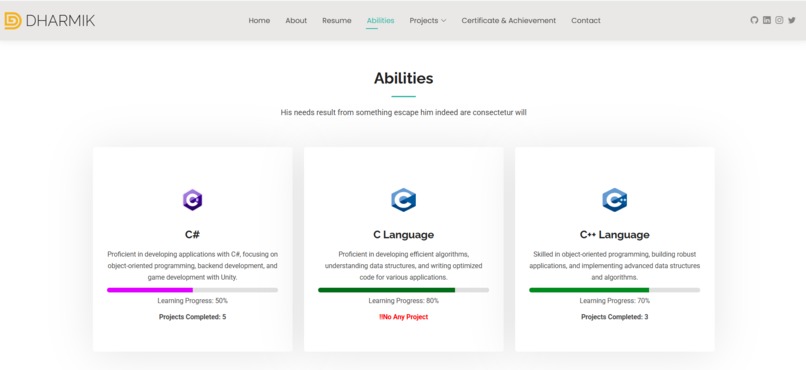Click the 'His needs result' subtitle text
Viewport: 806px width, 370px height.
pyautogui.click(x=404, y=112)
